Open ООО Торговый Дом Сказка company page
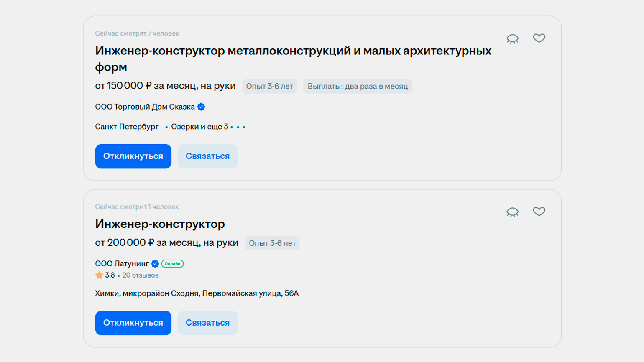The image size is (644, 362). [x=145, y=107]
